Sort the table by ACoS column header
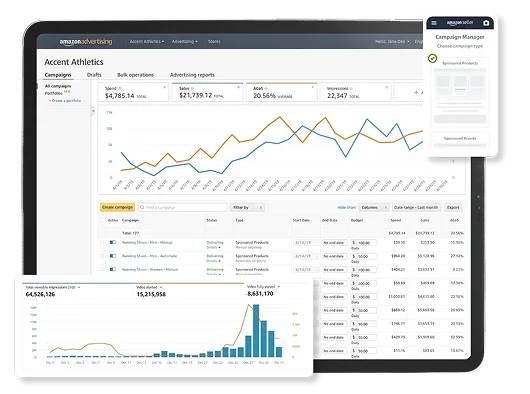This screenshot has height=394, width=530. (454, 220)
